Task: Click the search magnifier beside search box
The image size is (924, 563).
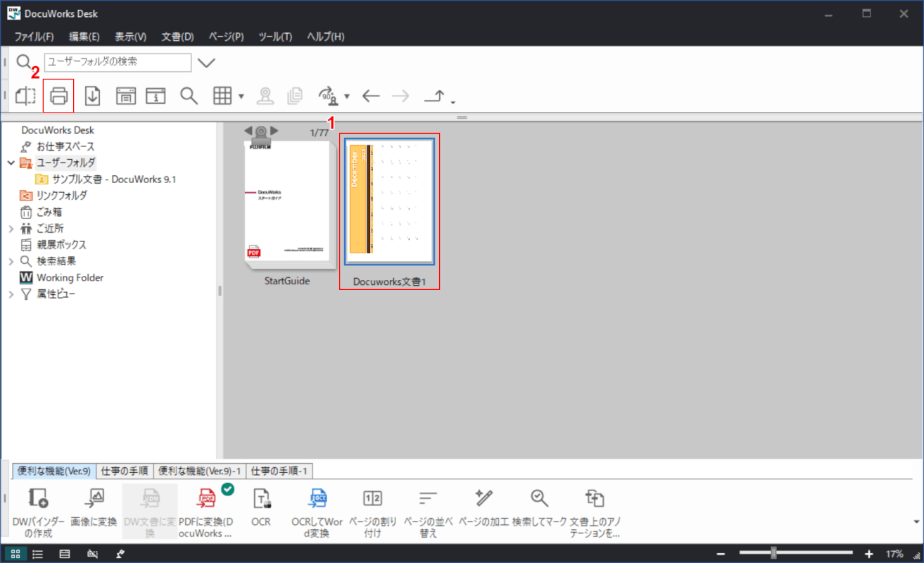Action: pos(25,63)
